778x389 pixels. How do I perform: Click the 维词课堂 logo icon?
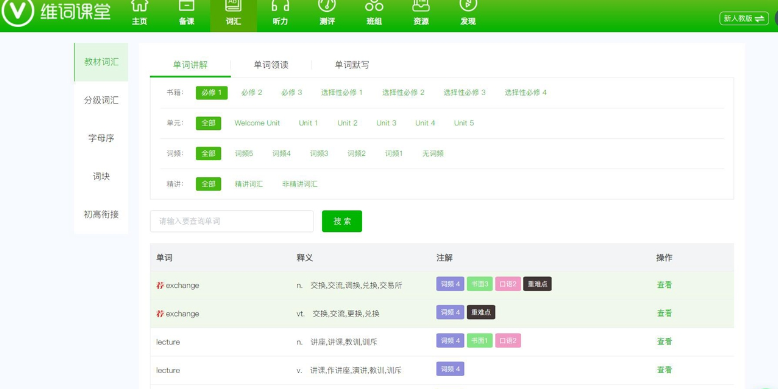17,11
